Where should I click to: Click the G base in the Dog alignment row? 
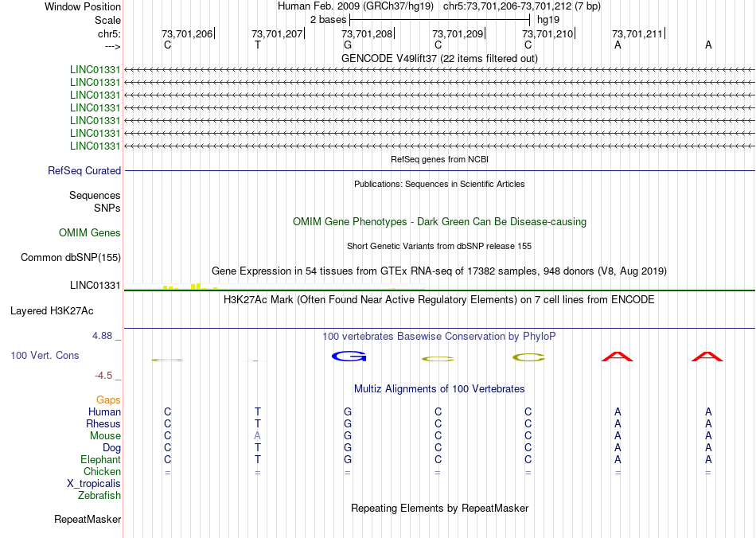[348, 448]
